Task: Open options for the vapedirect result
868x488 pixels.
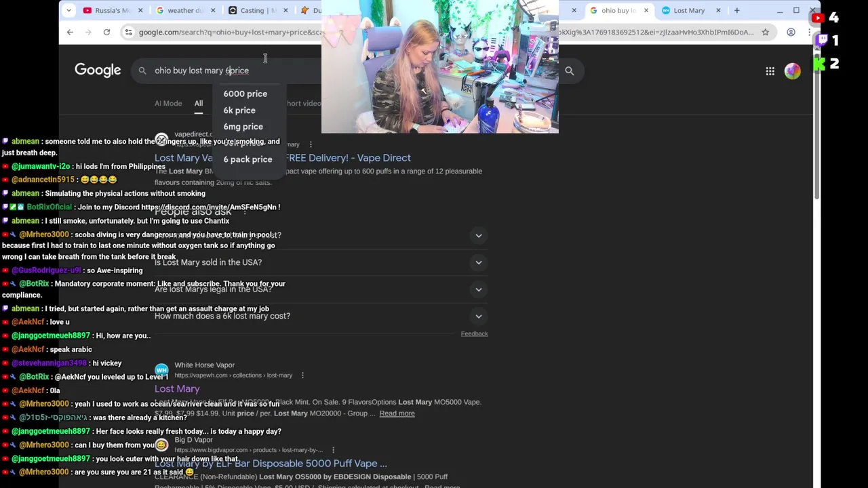Action: pos(311,144)
